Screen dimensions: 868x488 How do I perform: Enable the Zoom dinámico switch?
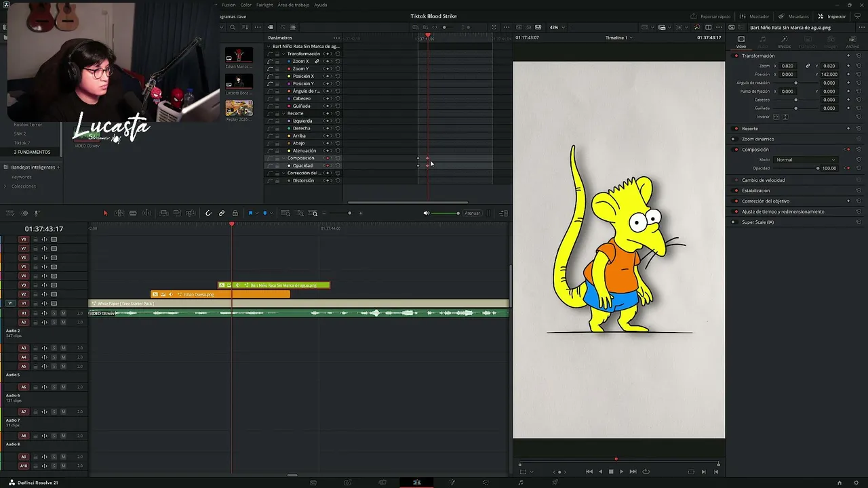(734, 139)
